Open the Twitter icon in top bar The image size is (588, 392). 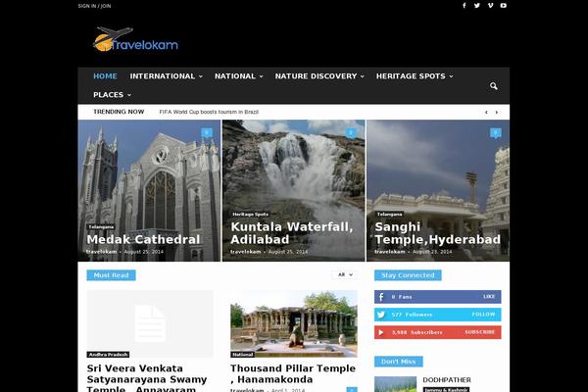477,6
